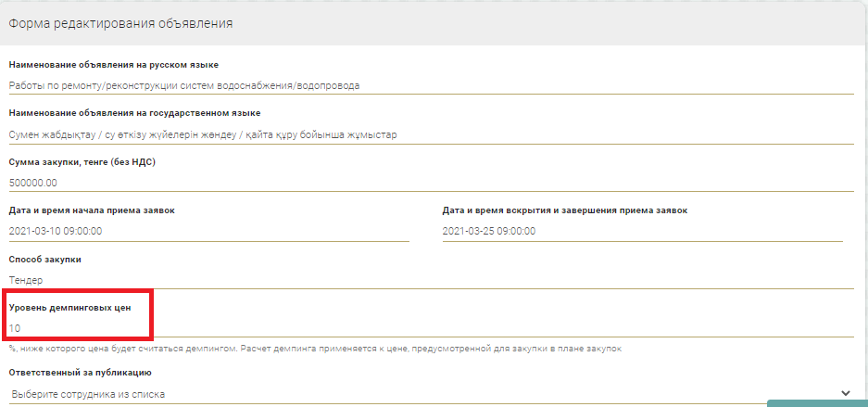This screenshot has height=407, width=868.
Task: Click the 'Ответственный за публикацию' label
Action: pyautogui.click(x=80, y=373)
